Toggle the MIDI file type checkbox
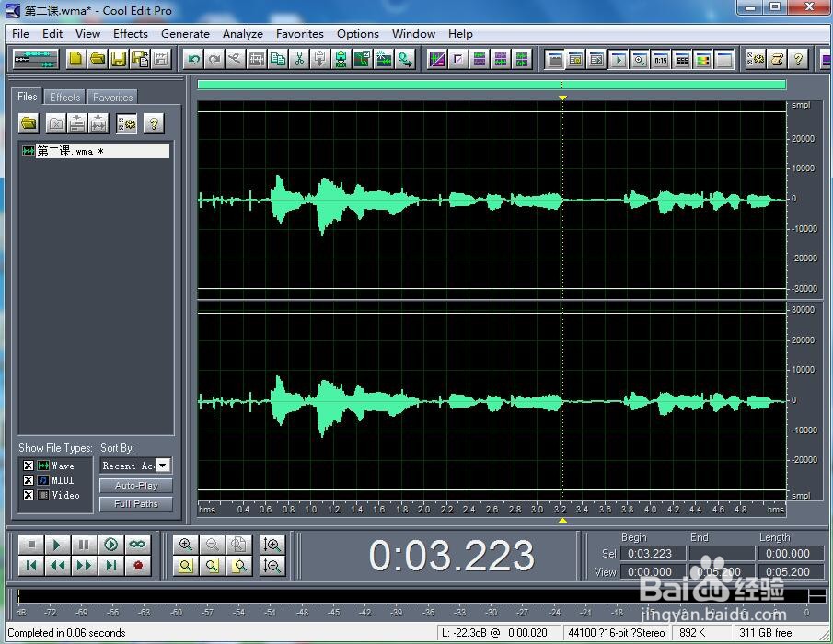The image size is (833, 644). click(29, 480)
